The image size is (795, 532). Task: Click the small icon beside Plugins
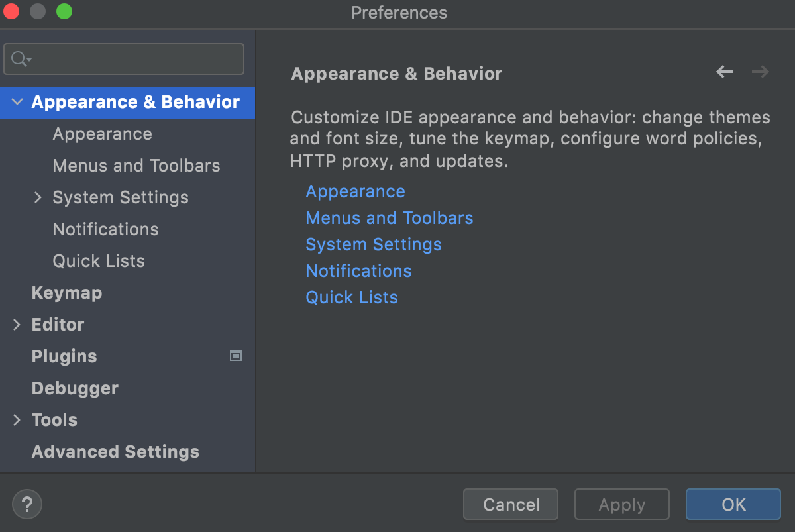click(x=235, y=356)
